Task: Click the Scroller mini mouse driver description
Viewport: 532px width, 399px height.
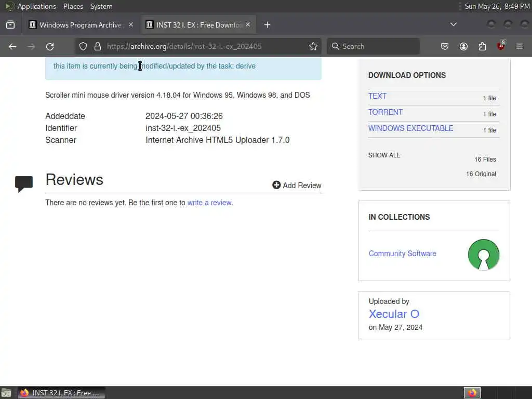Action: tap(178, 95)
